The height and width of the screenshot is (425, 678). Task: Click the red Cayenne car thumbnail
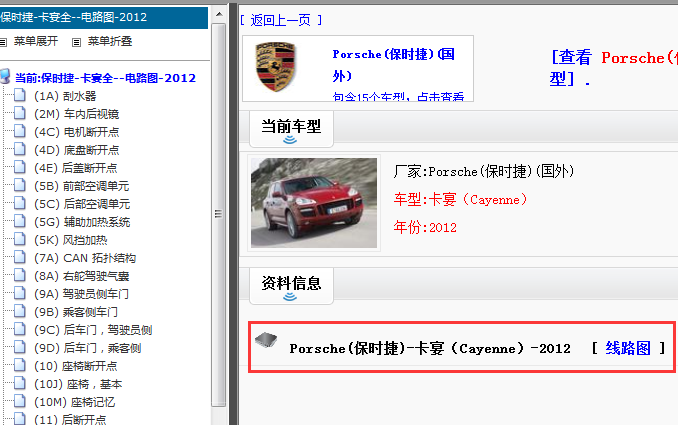coord(314,203)
